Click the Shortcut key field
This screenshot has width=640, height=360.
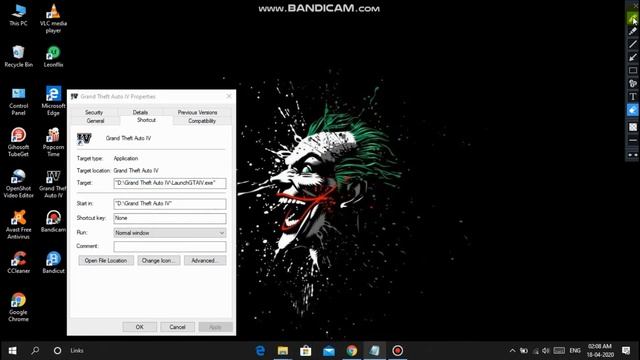(170, 218)
